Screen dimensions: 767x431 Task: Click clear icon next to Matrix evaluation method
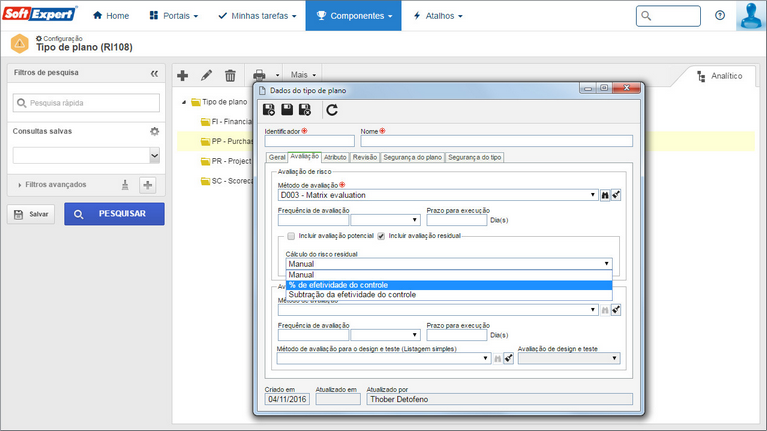click(616, 195)
